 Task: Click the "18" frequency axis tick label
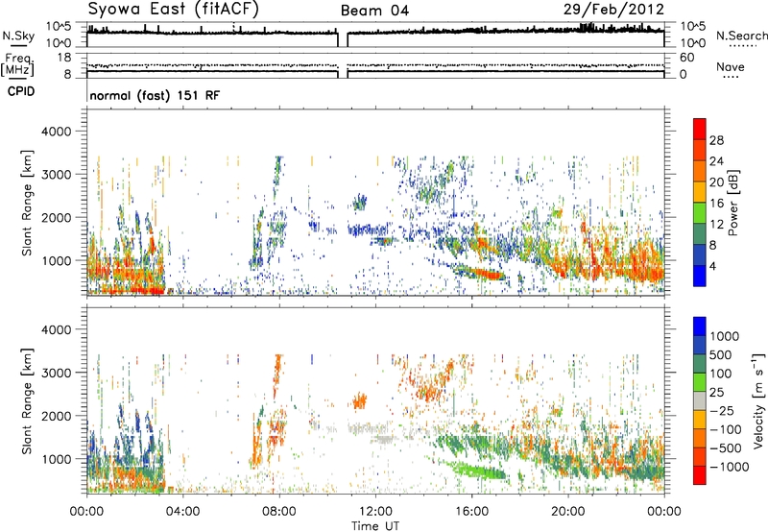coord(64,58)
